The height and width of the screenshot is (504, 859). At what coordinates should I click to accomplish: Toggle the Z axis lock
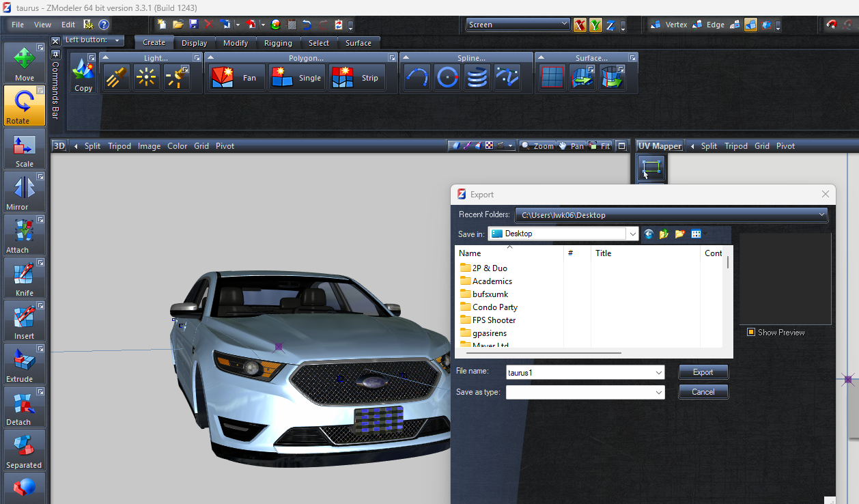tap(611, 25)
